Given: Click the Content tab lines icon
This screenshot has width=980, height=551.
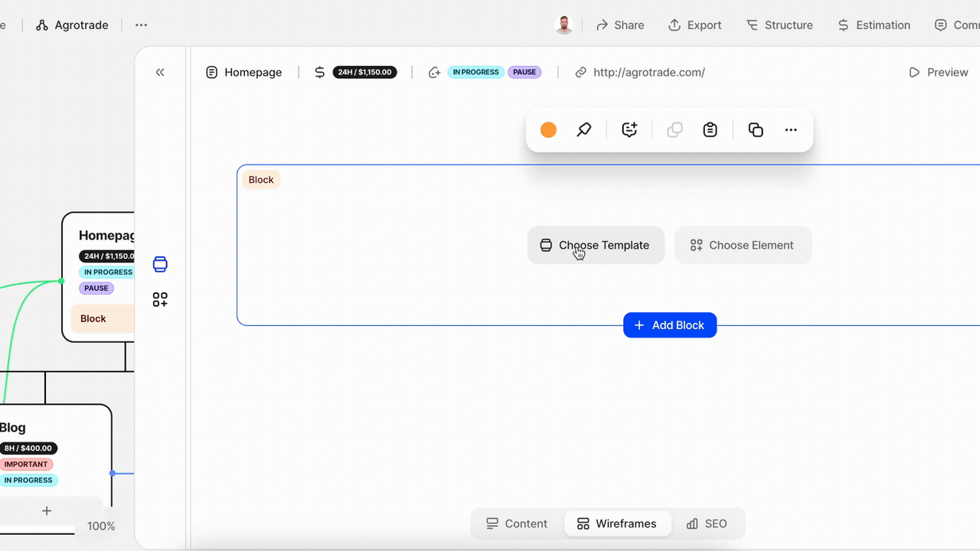Looking at the screenshot, I should [x=492, y=523].
